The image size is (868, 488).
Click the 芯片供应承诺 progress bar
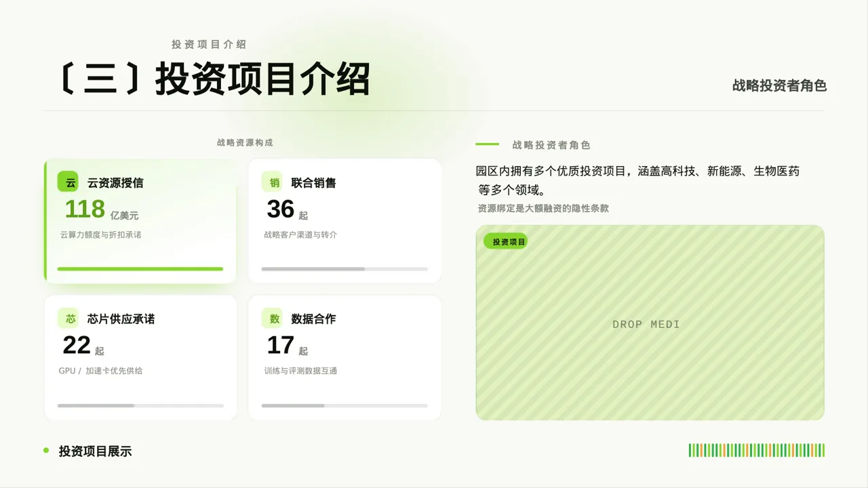(x=140, y=405)
